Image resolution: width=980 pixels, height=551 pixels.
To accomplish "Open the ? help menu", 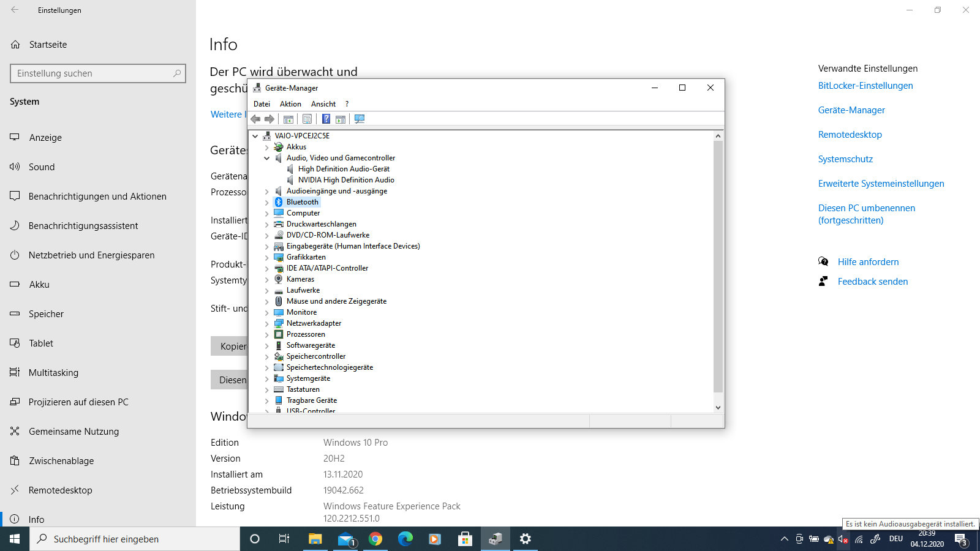I will pyautogui.click(x=347, y=104).
